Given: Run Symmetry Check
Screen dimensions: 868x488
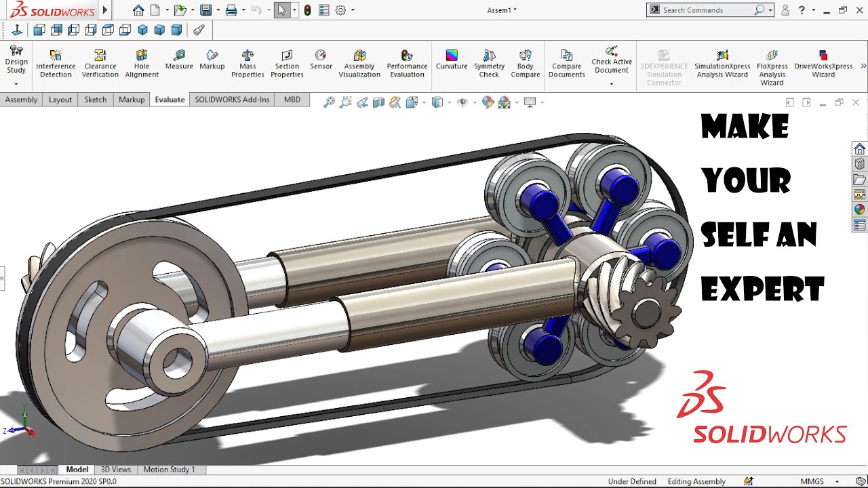Looking at the screenshot, I should (489, 64).
